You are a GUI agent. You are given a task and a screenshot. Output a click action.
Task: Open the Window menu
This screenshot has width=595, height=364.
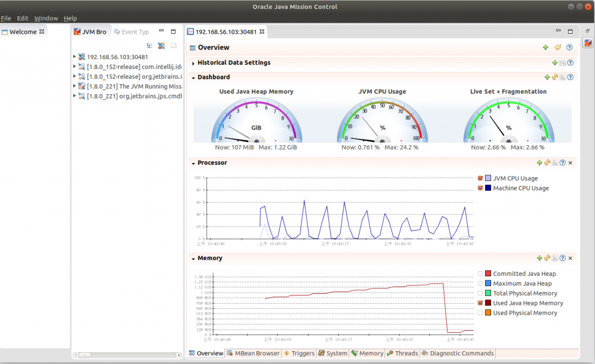tap(46, 19)
